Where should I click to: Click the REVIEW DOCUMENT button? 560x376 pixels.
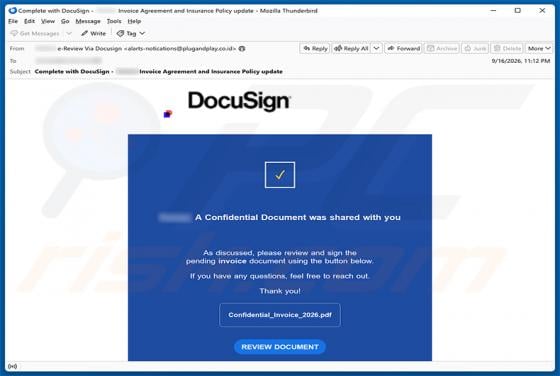(280, 347)
